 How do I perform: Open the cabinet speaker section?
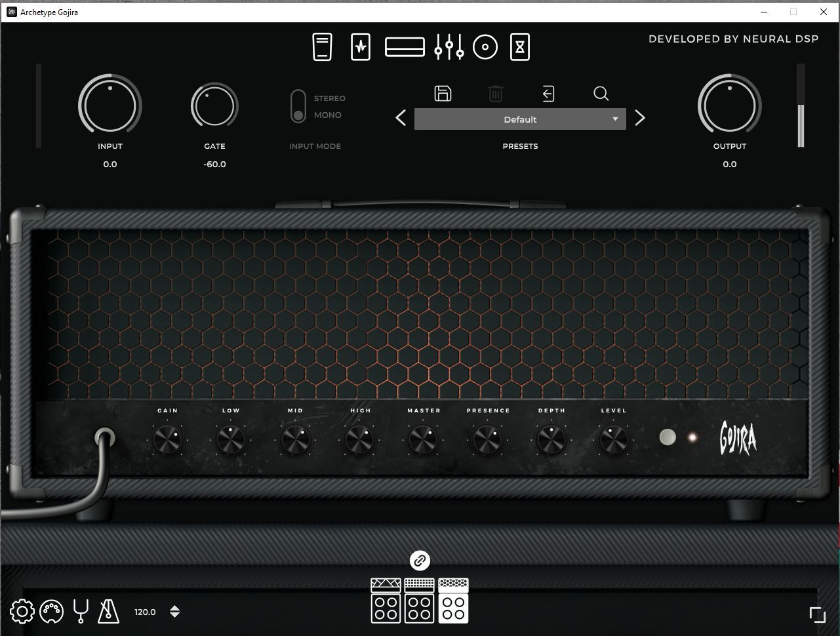[x=485, y=47]
